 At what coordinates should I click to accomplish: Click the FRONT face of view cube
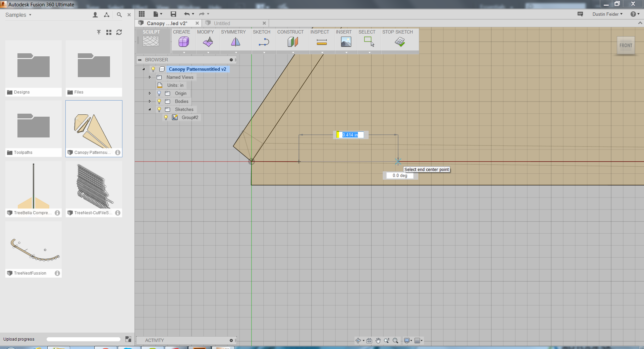click(x=626, y=45)
